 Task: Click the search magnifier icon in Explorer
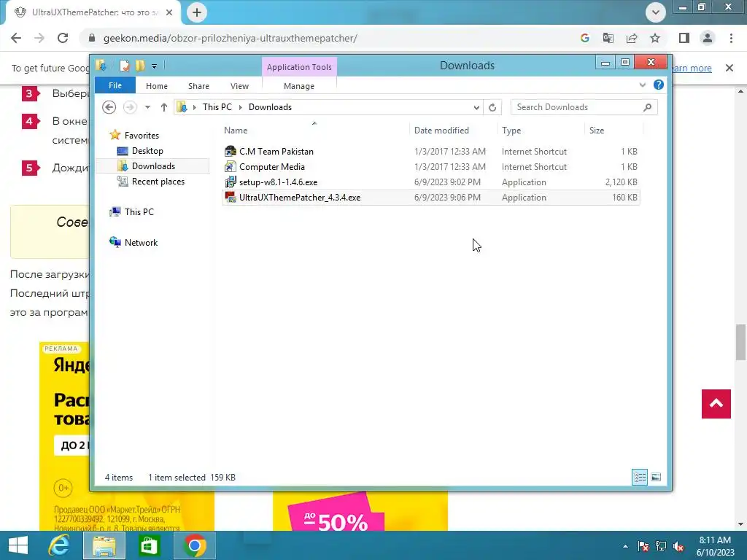648,107
